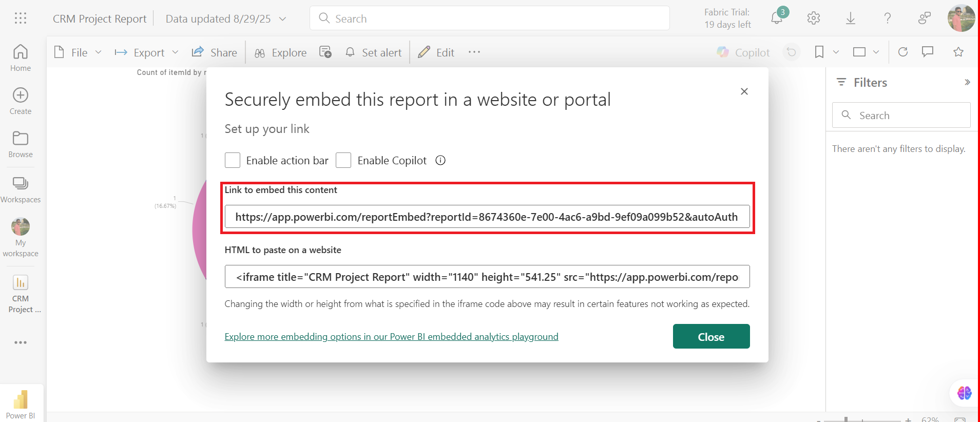Open the feedback icon in the header

pos(925,18)
